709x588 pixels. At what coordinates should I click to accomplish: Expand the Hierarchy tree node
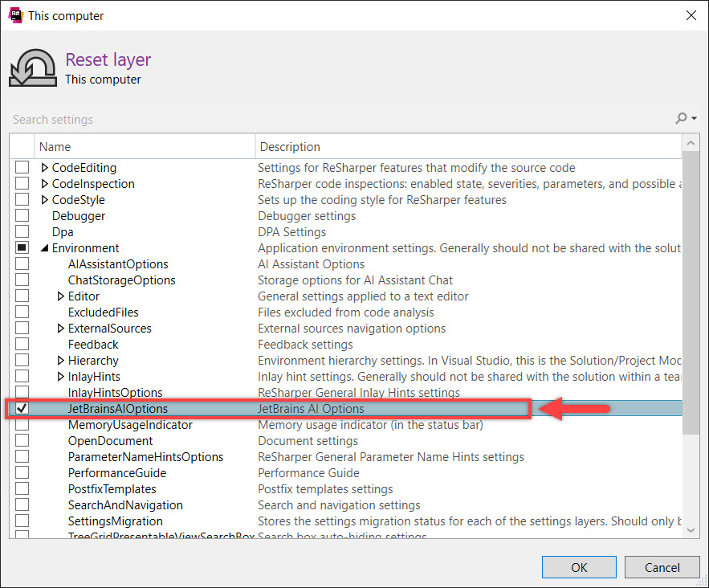tap(60, 361)
